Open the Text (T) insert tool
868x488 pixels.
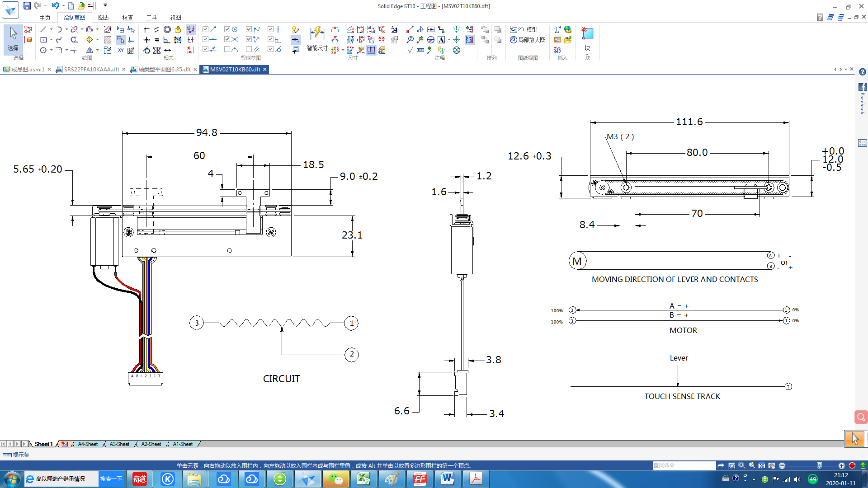point(557,29)
